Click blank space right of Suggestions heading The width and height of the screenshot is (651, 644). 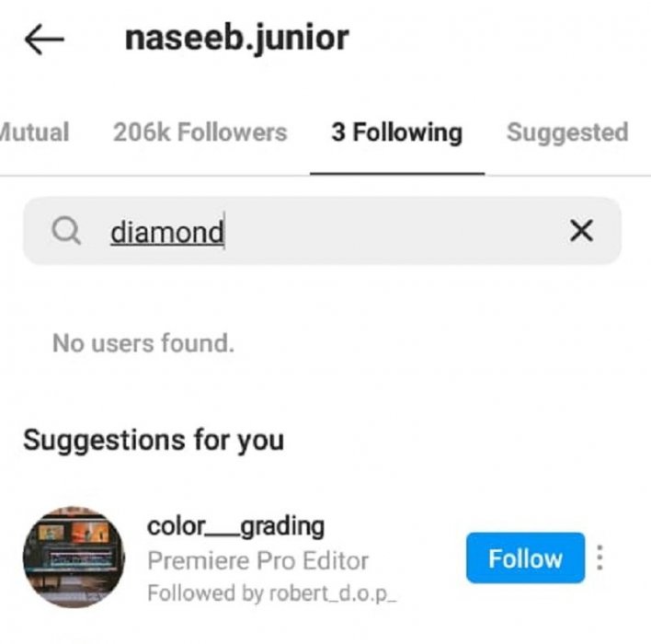(x=460, y=440)
